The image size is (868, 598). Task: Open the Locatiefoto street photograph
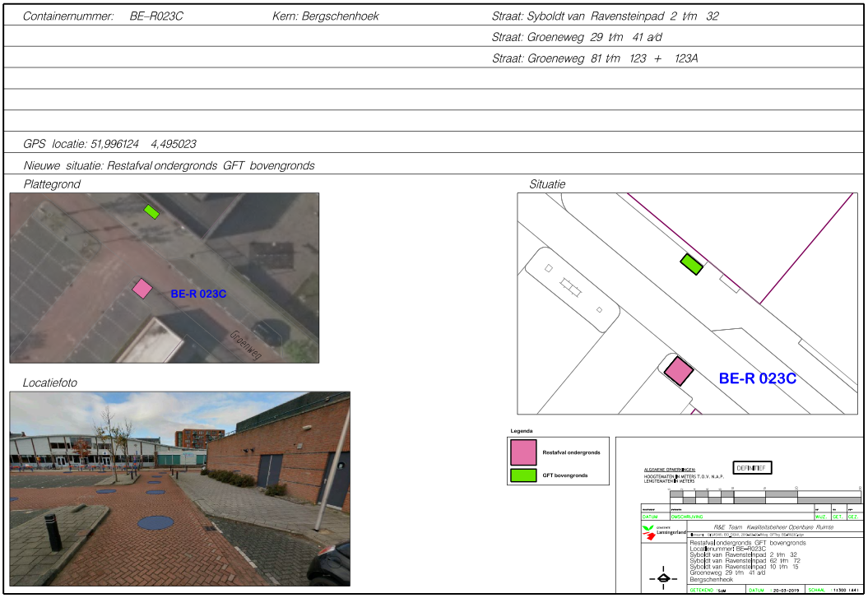(179, 489)
